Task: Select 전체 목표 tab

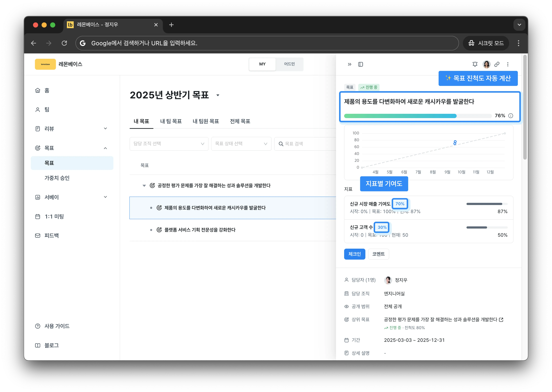Action: (x=240, y=121)
